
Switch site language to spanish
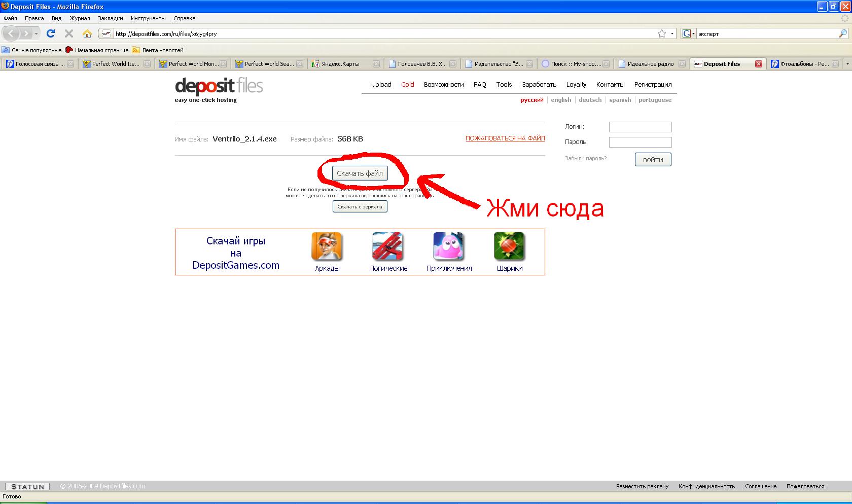pos(620,100)
